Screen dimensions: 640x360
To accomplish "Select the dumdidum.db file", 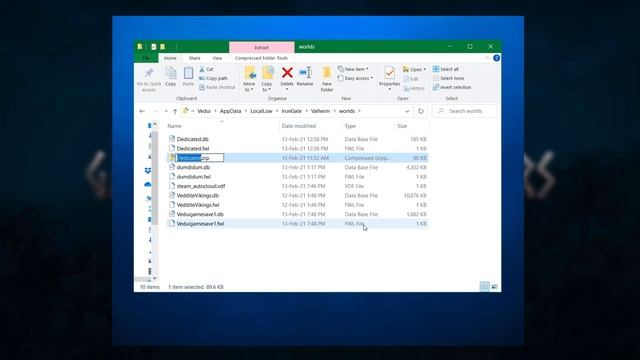I will click(193, 167).
